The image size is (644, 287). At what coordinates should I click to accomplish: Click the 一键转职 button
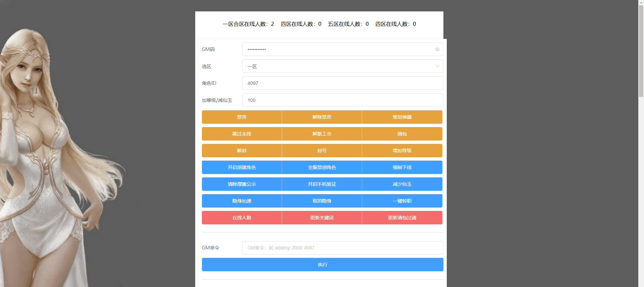[402, 201]
